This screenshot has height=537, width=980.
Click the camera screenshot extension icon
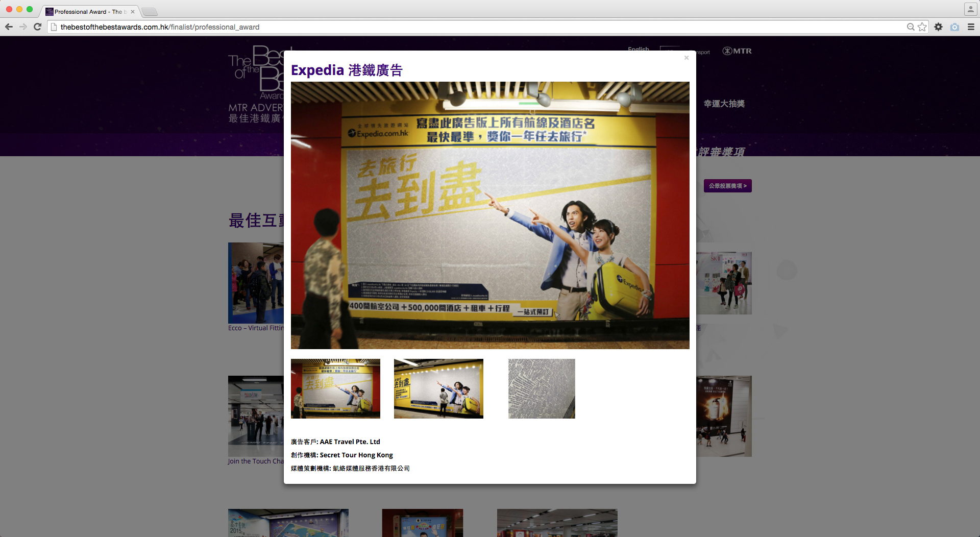coord(954,27)
